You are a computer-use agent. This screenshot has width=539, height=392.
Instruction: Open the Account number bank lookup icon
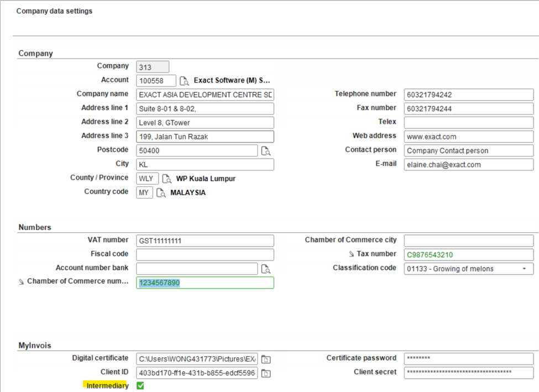(x=266, y=269)
